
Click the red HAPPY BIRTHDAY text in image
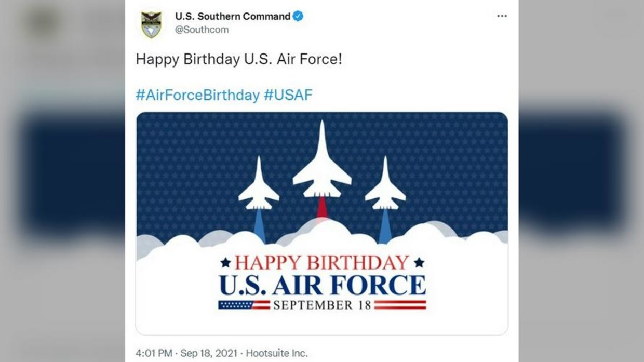click(x=321, y=263)
